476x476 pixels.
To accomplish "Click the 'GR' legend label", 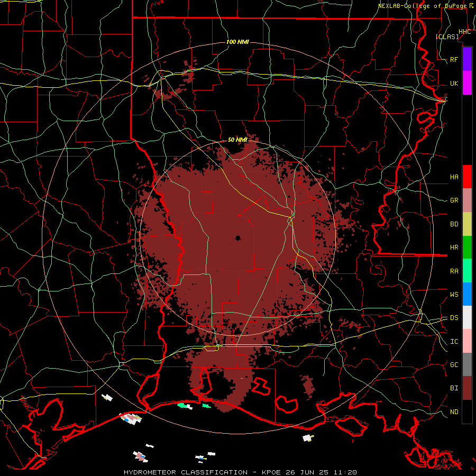I will (x=454, y=200).
